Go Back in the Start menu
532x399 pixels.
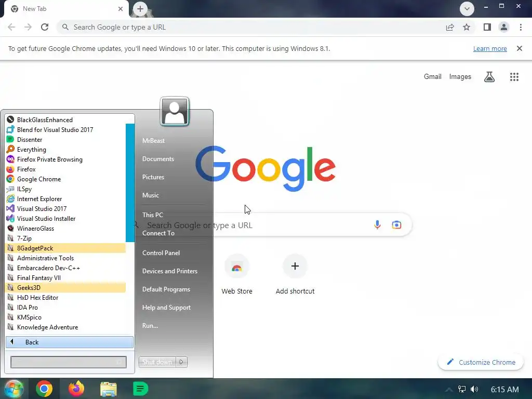70,342
